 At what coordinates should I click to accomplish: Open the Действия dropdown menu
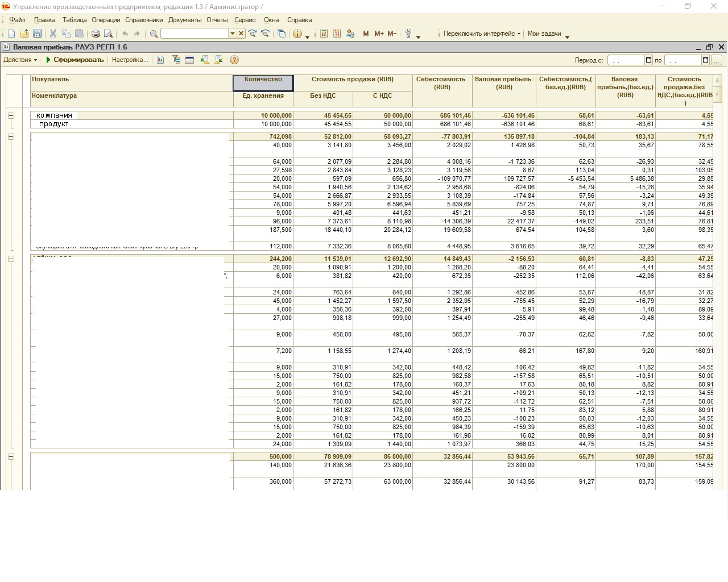coord(20,60)
